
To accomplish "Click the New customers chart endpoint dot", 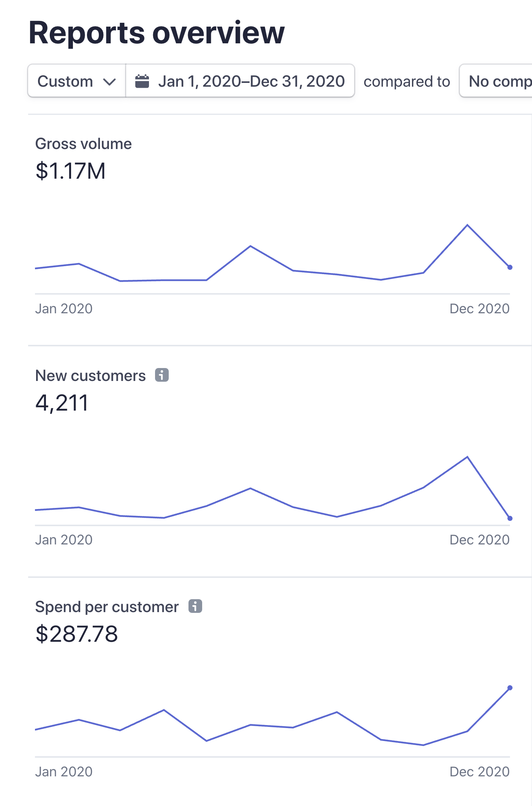I will [510, 518].
